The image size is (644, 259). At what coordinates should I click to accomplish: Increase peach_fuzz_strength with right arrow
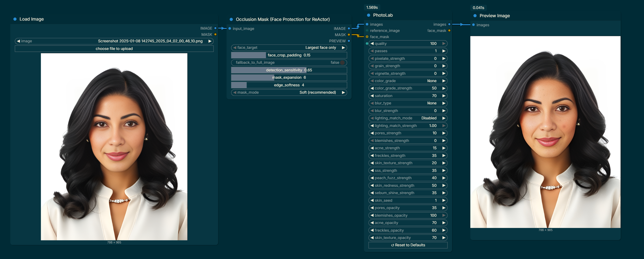click(x=444, y=178)
